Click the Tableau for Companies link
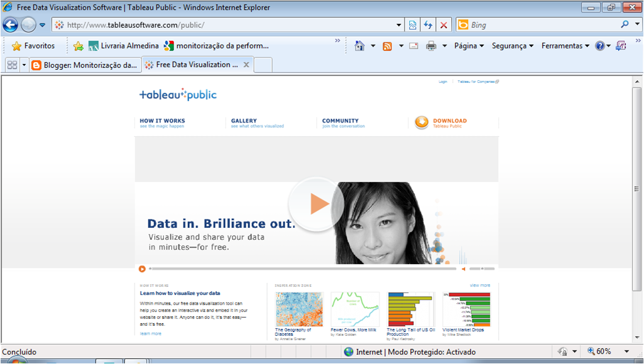 coord(478,82)
